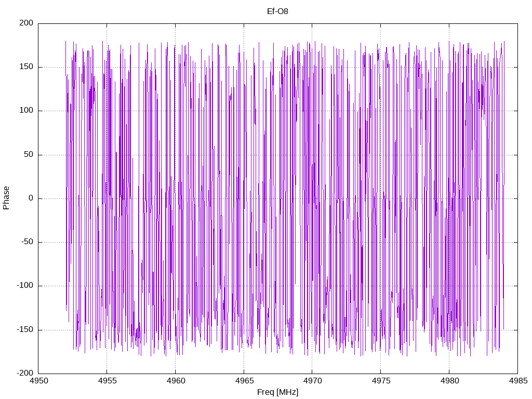Click the 50 y-axis tick label

click(29, 154)
